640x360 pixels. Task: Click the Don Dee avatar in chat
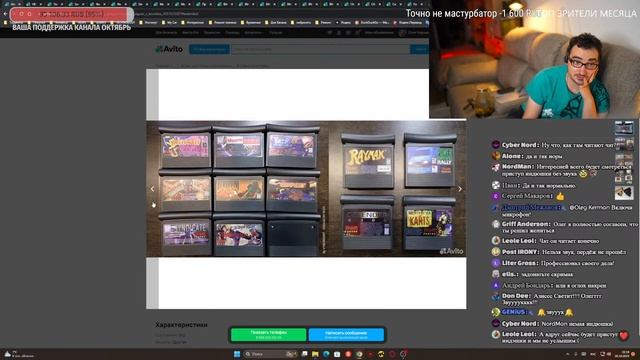click(x=496, y=296)
